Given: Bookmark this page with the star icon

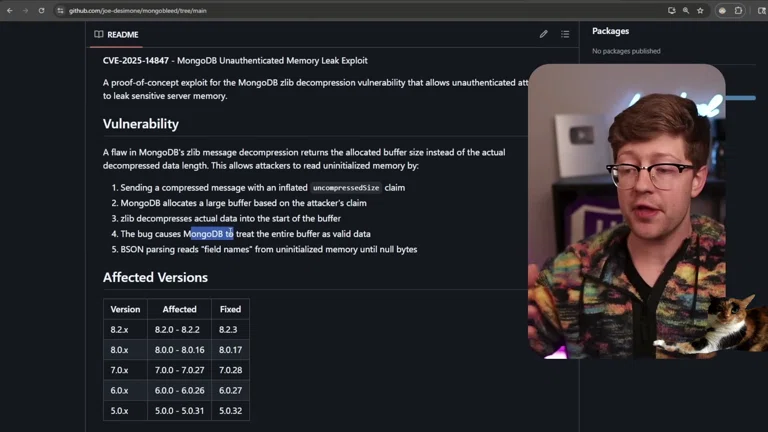Looking at the screenshot, I should pyautogui.click(x=700, y=10).
